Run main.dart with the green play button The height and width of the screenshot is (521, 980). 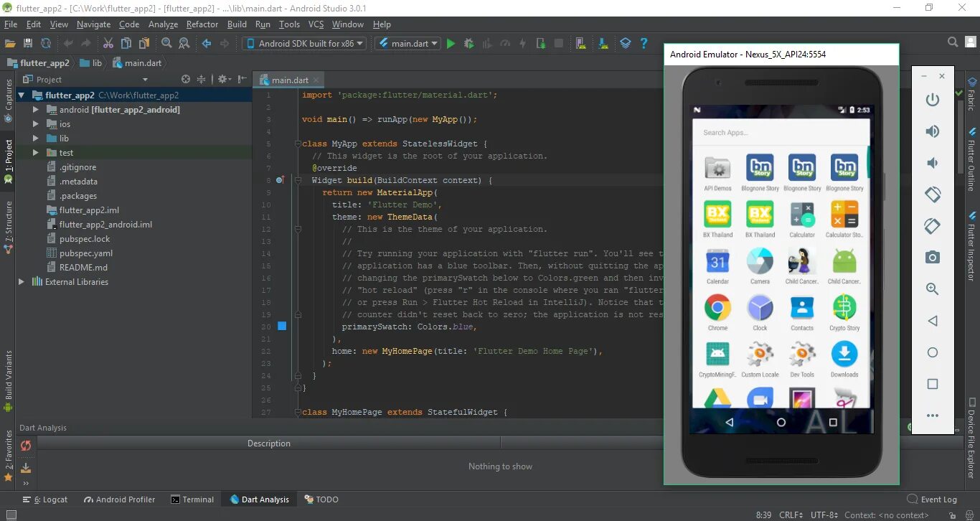[x=451, y=44]
